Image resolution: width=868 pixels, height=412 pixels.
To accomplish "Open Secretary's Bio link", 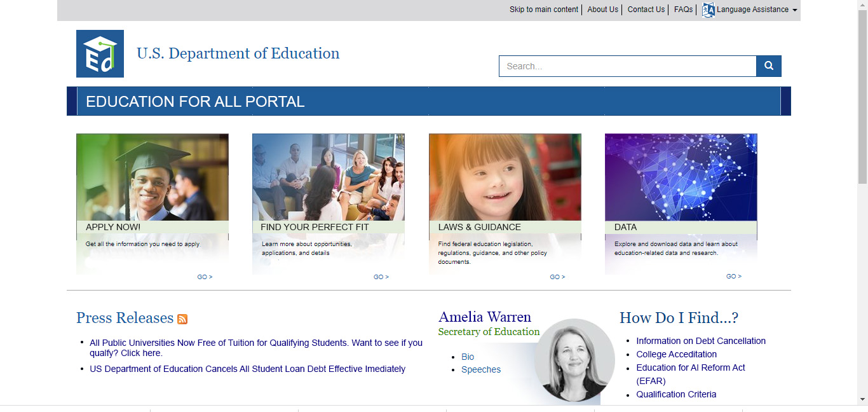I will click(x=468, y=357).
